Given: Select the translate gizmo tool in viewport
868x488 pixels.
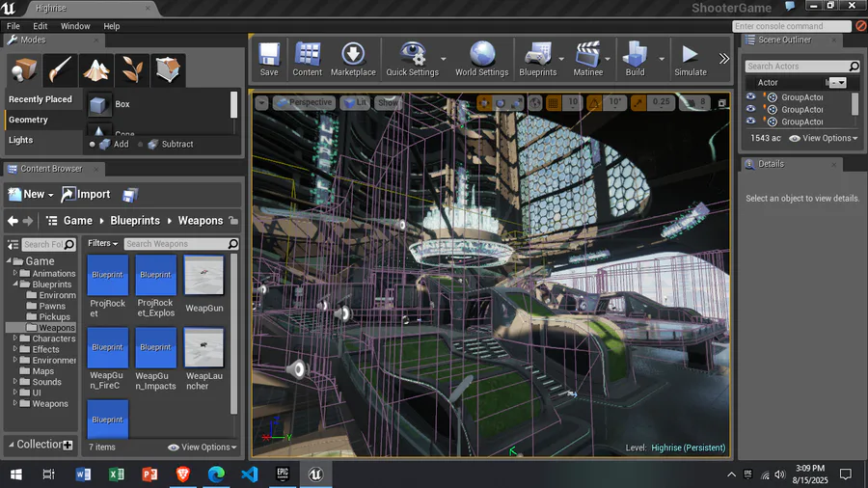Looking at the screenshot, I should (x=484, y=103).
